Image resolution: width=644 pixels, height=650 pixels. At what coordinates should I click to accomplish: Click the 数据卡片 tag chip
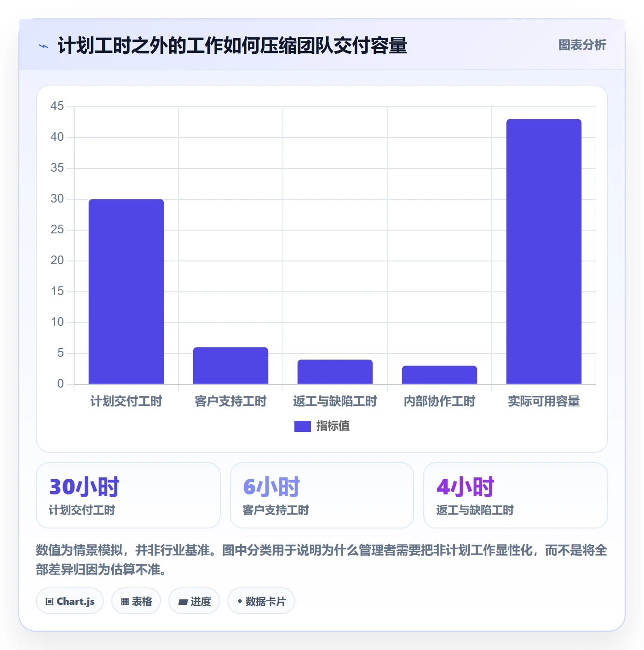[x=261, y=601]
